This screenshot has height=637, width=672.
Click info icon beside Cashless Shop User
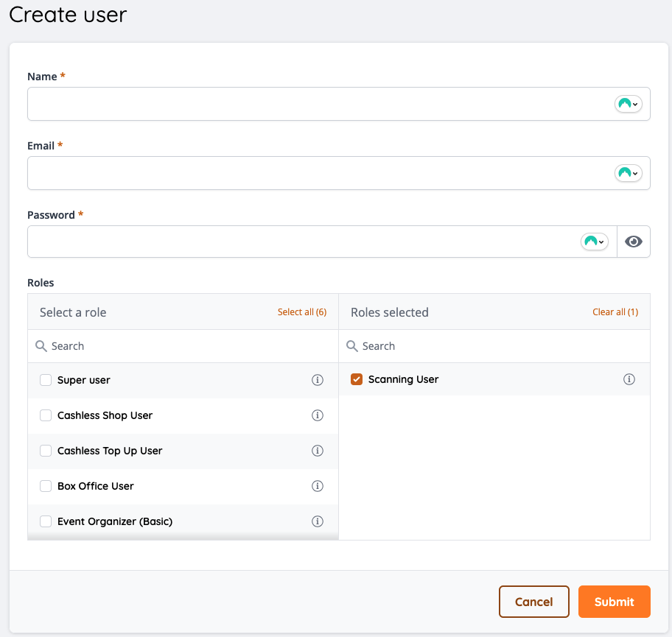click(x=318, y=415)
